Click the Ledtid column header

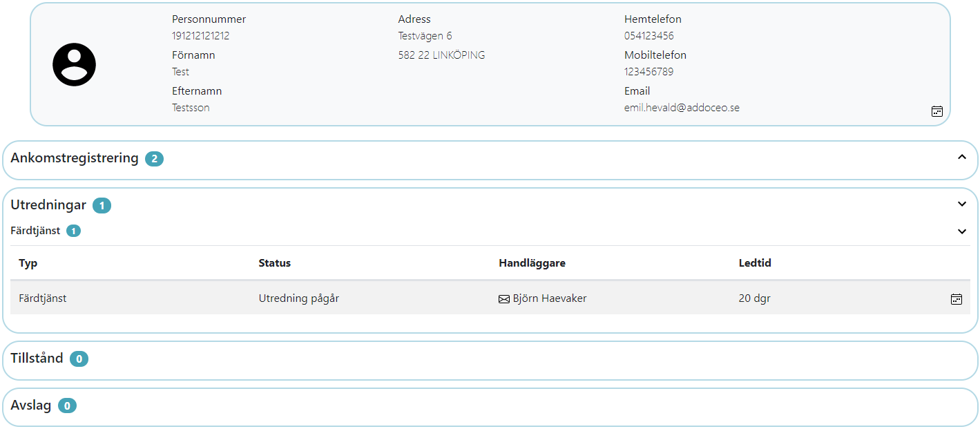[755, 263]
